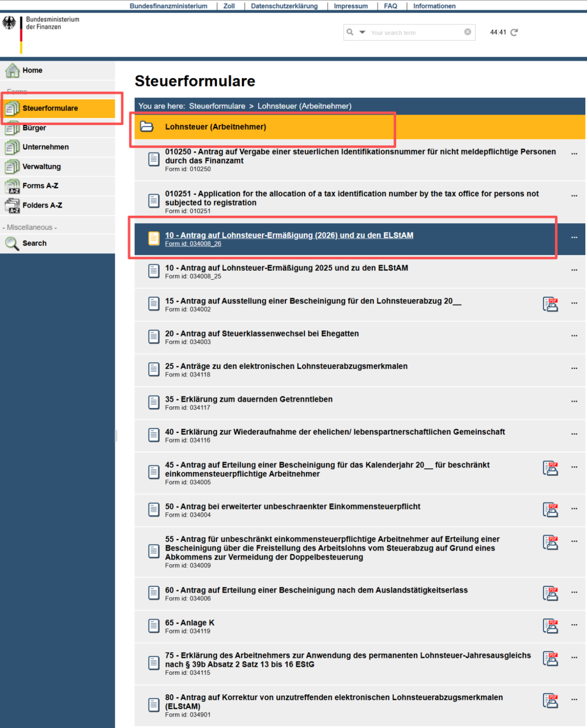Open 35 - Erklärung zum dauernden Getrenntleben

(x=249, y=399)
